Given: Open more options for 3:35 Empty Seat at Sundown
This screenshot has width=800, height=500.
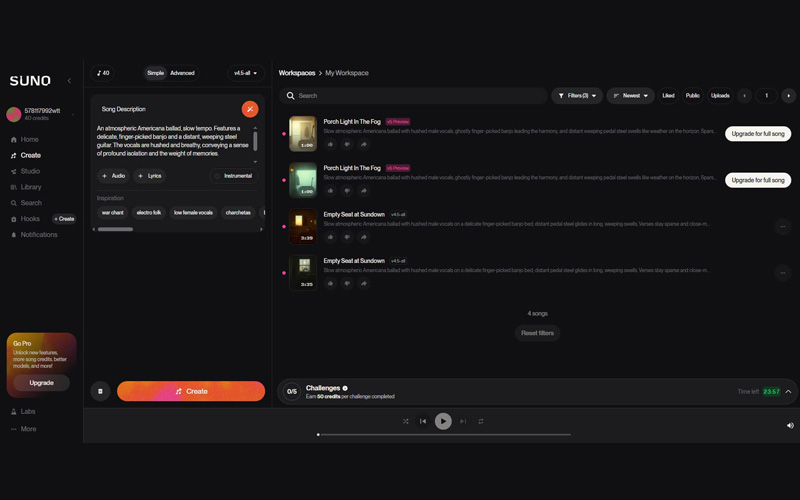Looking at the screenshot, I should pyautogui.click(x=783, y=273).
